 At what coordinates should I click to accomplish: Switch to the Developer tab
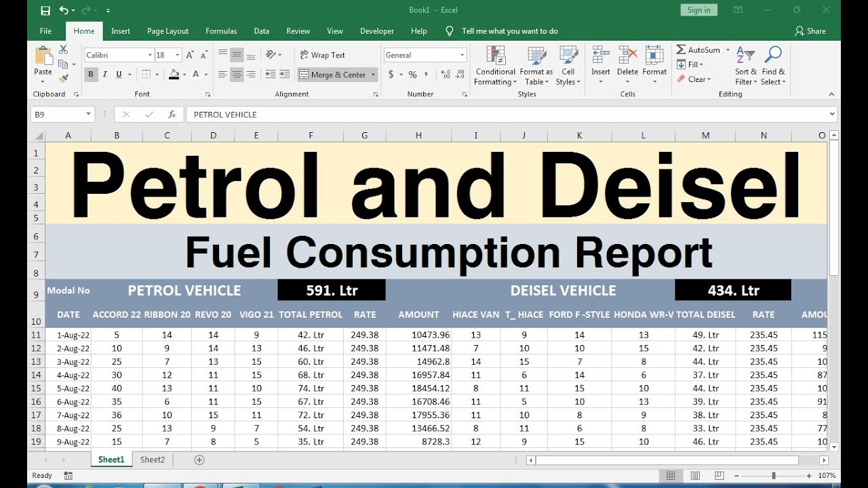pyautogui.click(x=377, y=30)
